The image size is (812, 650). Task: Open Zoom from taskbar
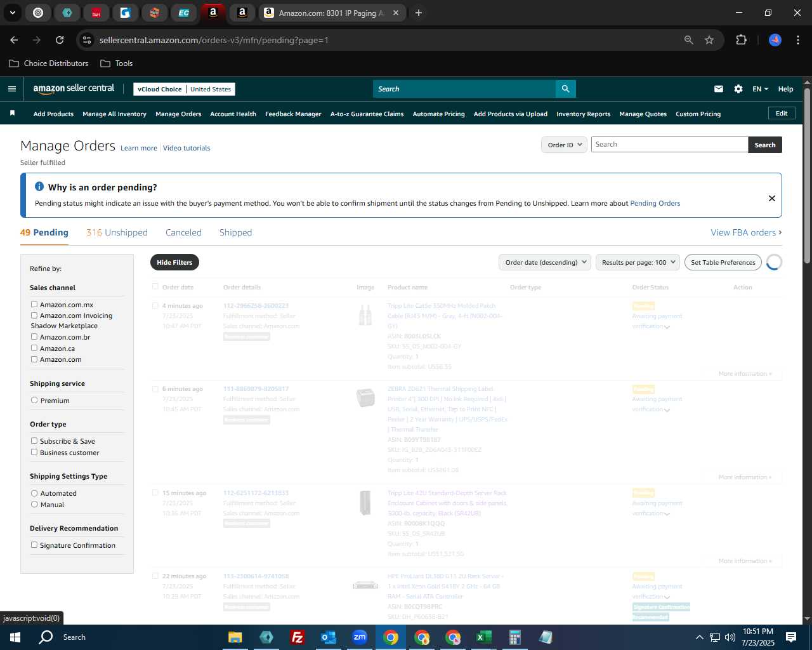[360, 637]
